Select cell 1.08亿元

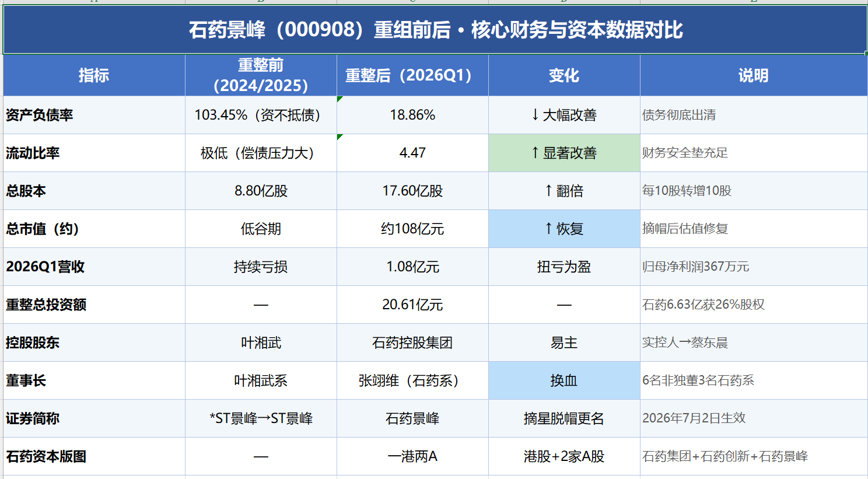412,267
